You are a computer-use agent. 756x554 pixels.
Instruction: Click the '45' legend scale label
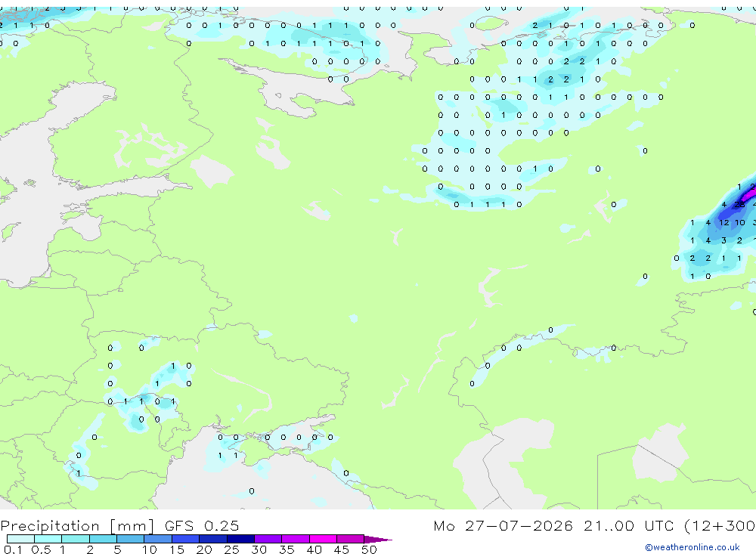coord(342,549)
